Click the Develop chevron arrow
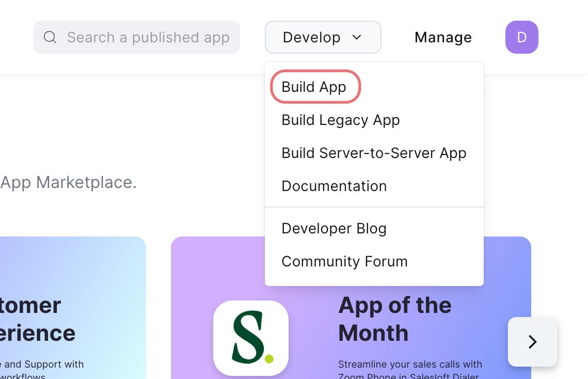This screenshot has height=379, width=588. coord(357,37)
